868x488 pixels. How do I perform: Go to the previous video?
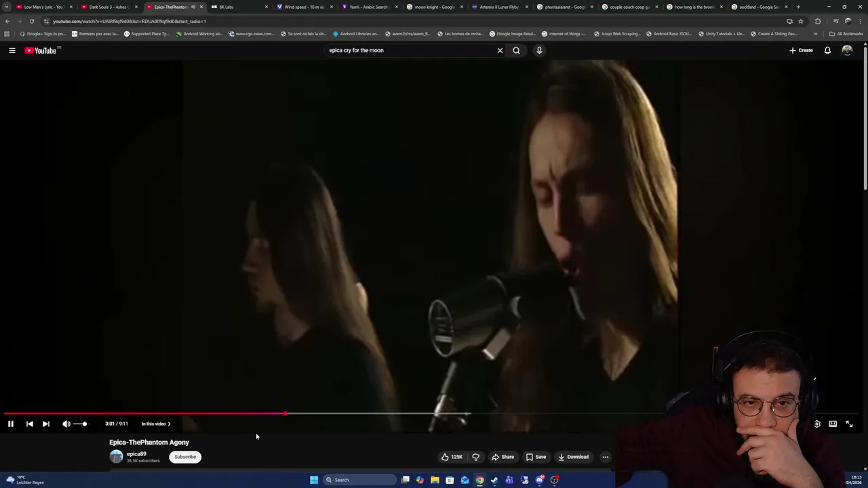(x=30, y=424)
